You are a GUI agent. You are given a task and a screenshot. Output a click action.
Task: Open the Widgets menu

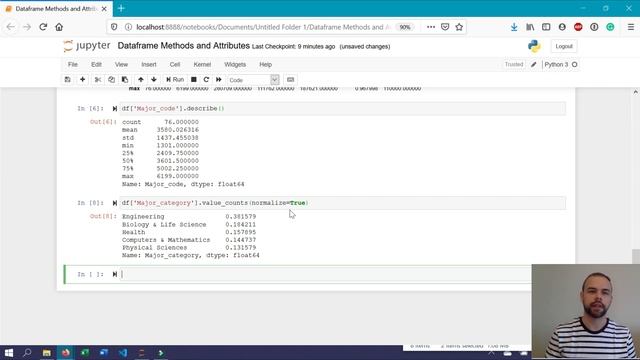235,64
